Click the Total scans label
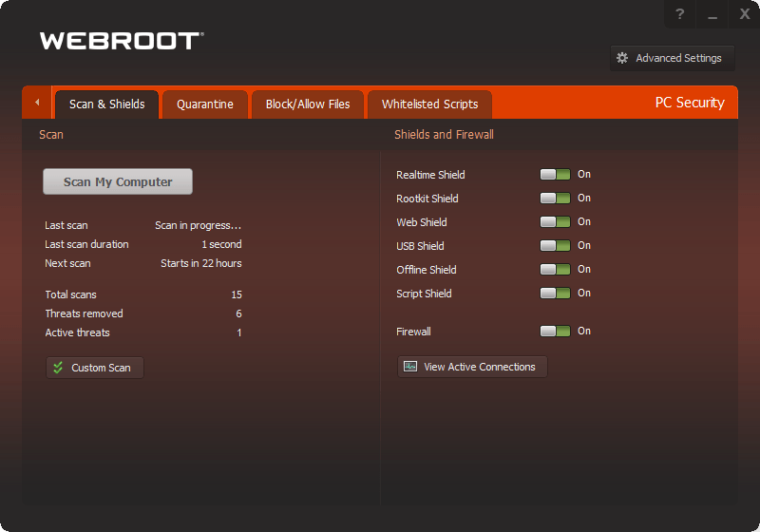The image size is (760, 532). (70, 294)
